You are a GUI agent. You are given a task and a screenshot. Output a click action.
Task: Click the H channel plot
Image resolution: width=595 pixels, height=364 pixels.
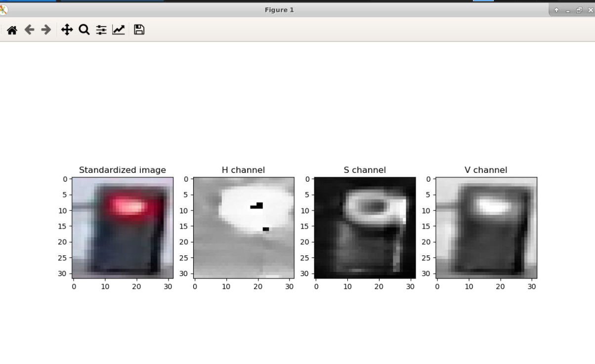tap(244, 228)
